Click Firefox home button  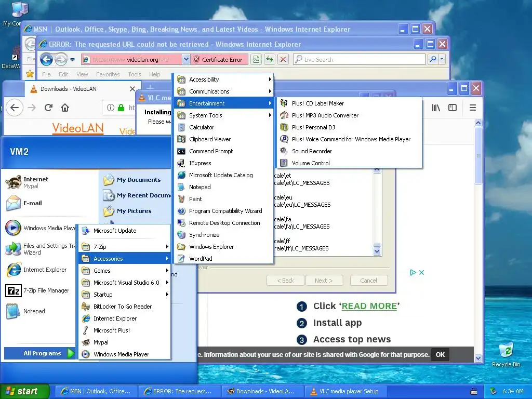tap(65, 108)
